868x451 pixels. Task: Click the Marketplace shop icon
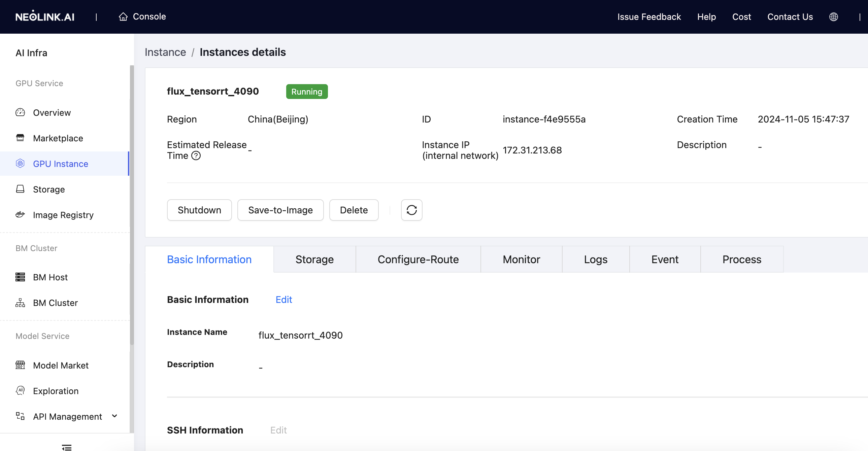click(20, 138)
